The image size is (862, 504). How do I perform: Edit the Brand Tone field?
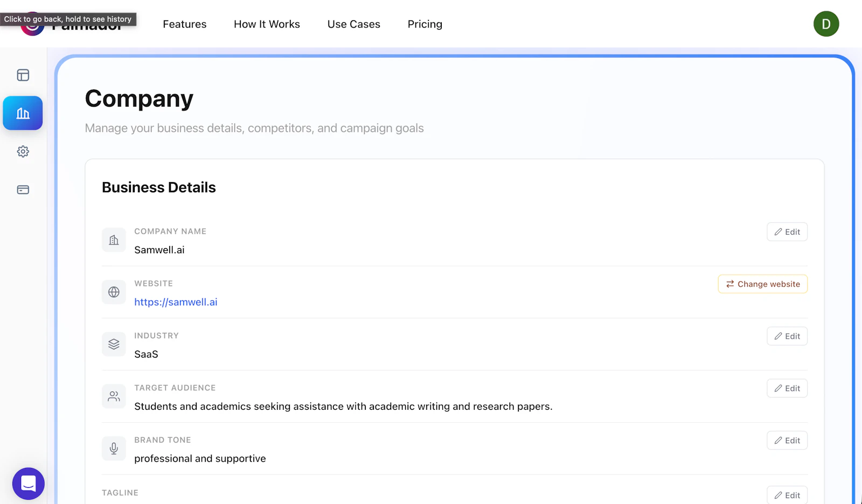787,440
